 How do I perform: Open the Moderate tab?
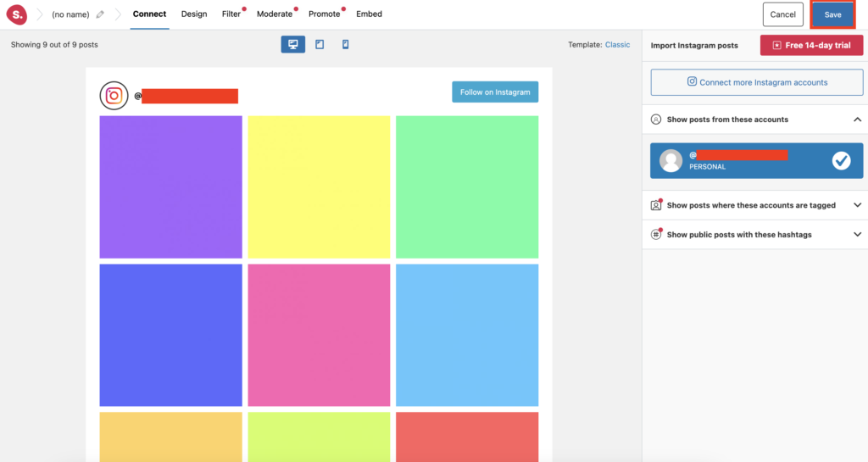(x=274, y=14)
